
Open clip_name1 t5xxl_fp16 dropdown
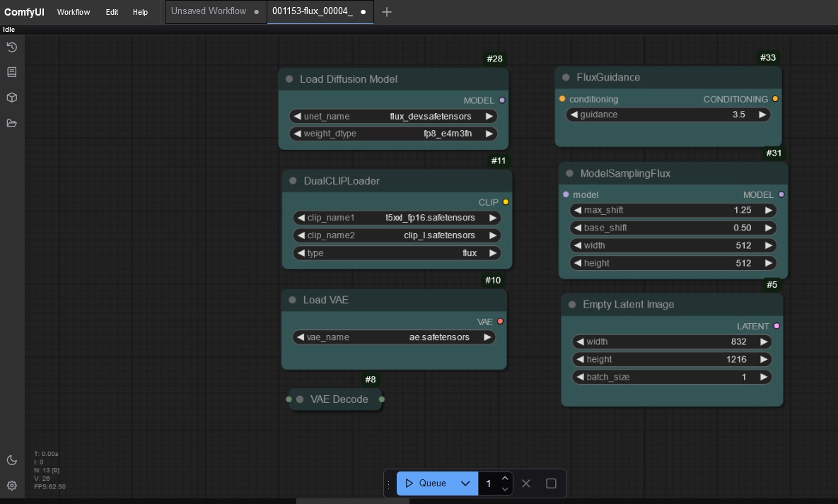pyautogui.click(x=397, y=218)
